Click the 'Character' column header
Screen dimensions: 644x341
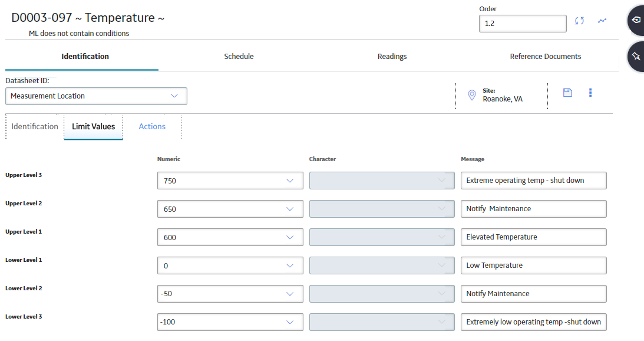coord(322,159)
